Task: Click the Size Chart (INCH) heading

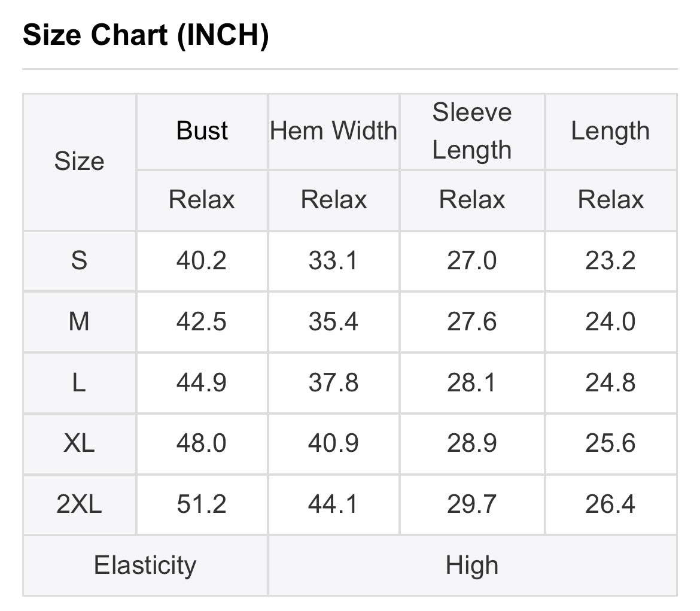Action: tap(145, 36)
